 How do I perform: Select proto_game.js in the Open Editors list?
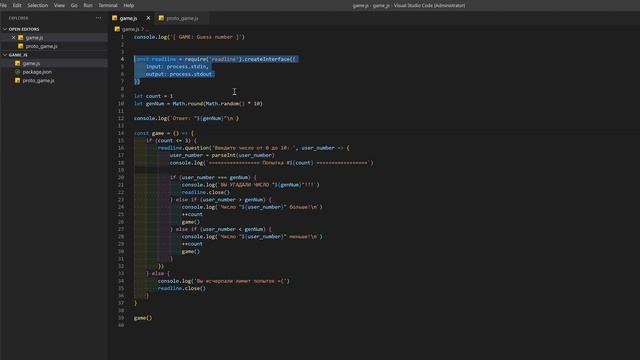pos(42,46)
